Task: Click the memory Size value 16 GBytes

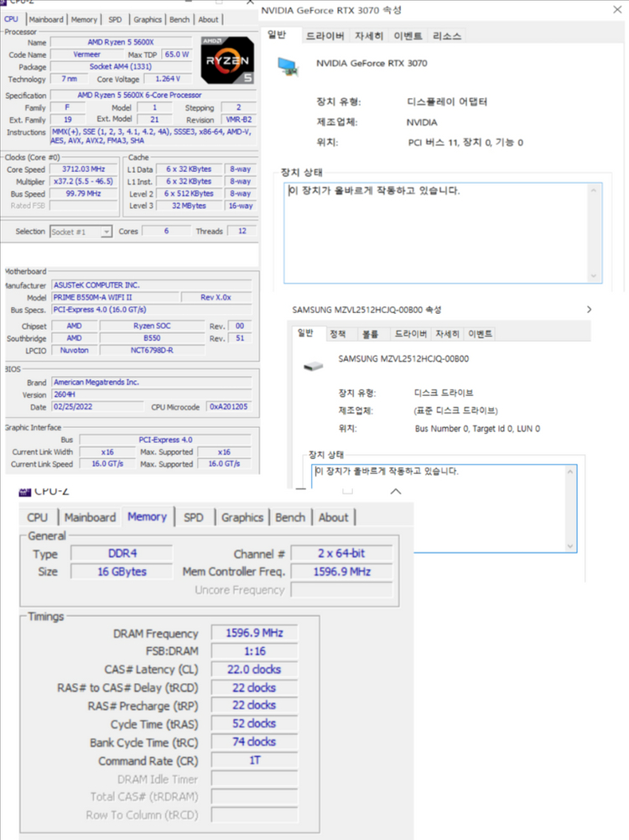Action: 122,571
